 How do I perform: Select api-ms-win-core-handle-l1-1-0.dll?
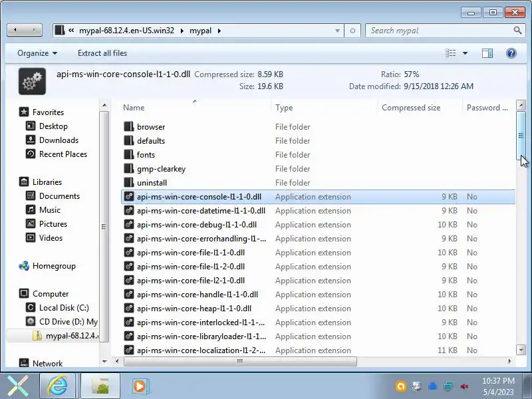pos(197,294)
